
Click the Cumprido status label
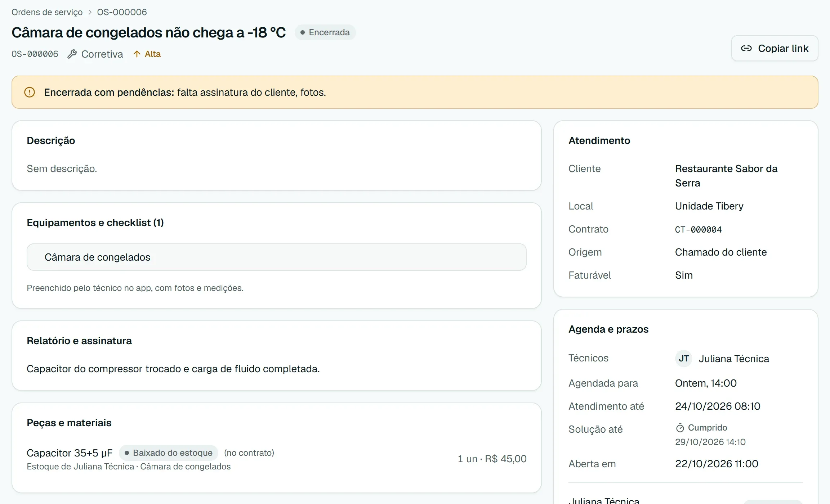pos(708,428)
